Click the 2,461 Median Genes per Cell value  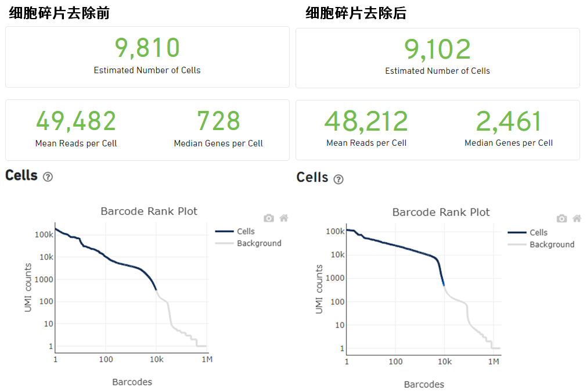click(509, 121)
